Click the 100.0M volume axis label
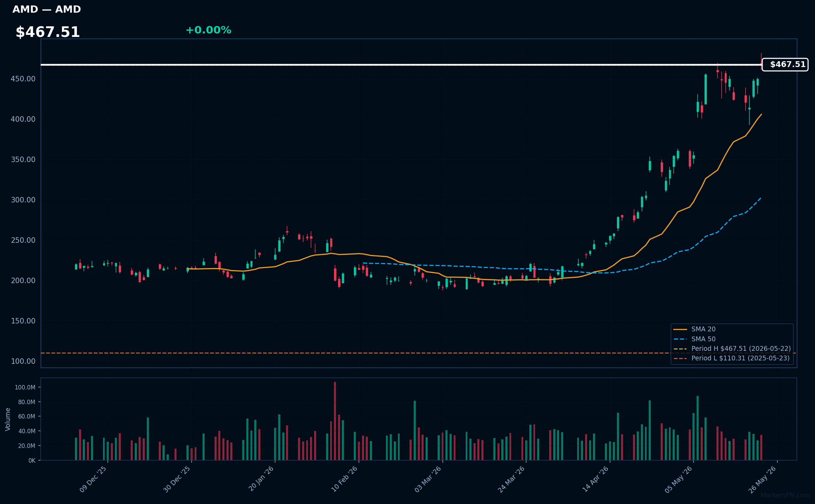Screen dimensions: 815x504 (x=25, y=387)
